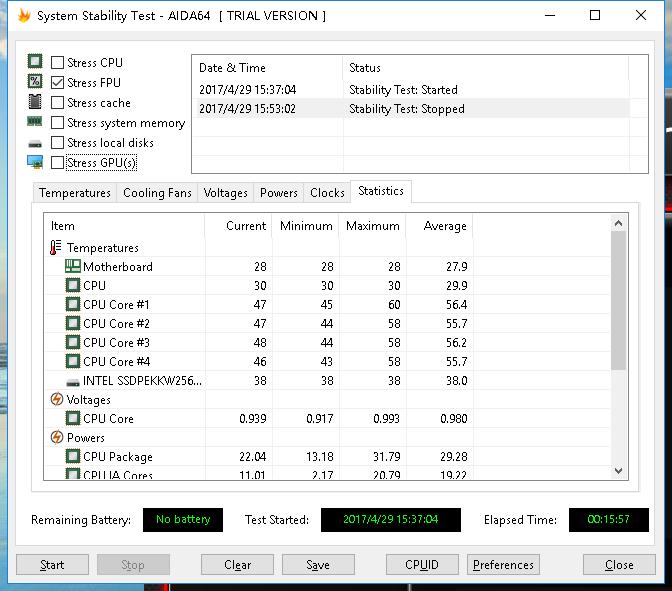Click the statistics list scroll down arrow
This screenshot has height=591, width=672.
tap(618, 471)
